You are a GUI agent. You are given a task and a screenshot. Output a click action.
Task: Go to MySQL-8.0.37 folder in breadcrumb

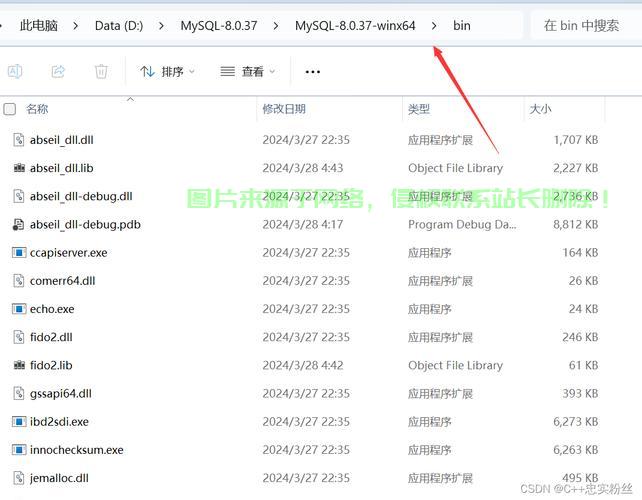pos(219,26)
